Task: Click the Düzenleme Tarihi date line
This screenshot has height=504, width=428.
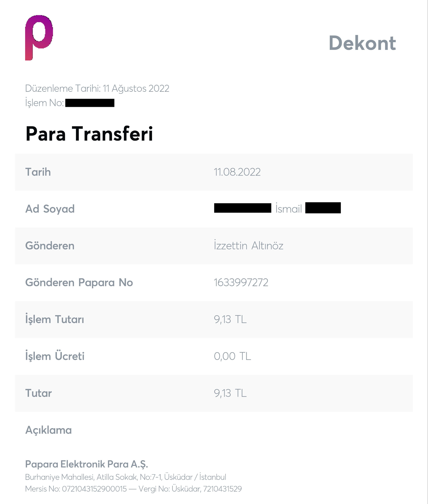Action: tap(97, 89)
